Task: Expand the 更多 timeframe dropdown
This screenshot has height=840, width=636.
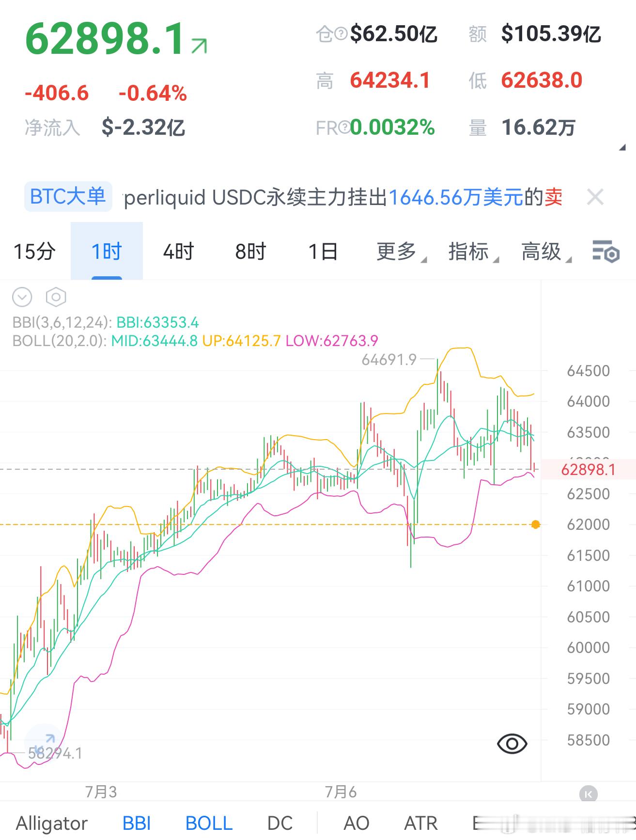Action: [402, 252]
